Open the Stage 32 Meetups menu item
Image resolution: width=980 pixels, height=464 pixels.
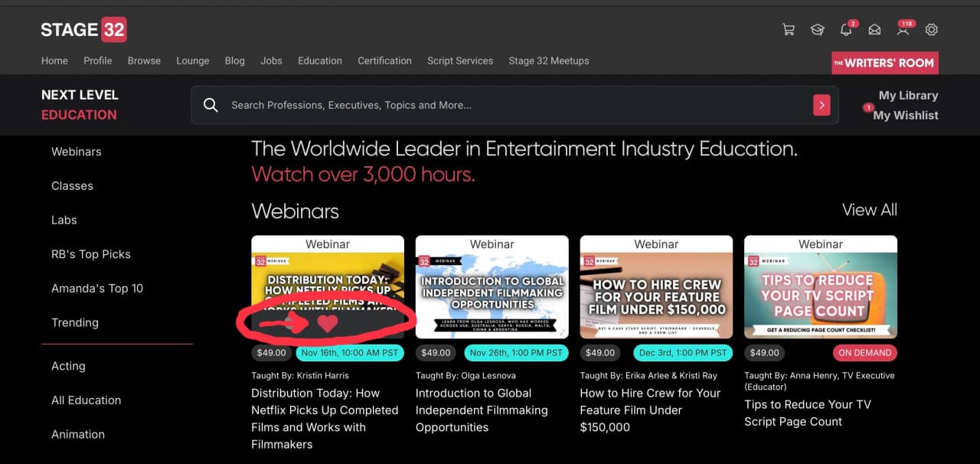(x=549, y=60)
